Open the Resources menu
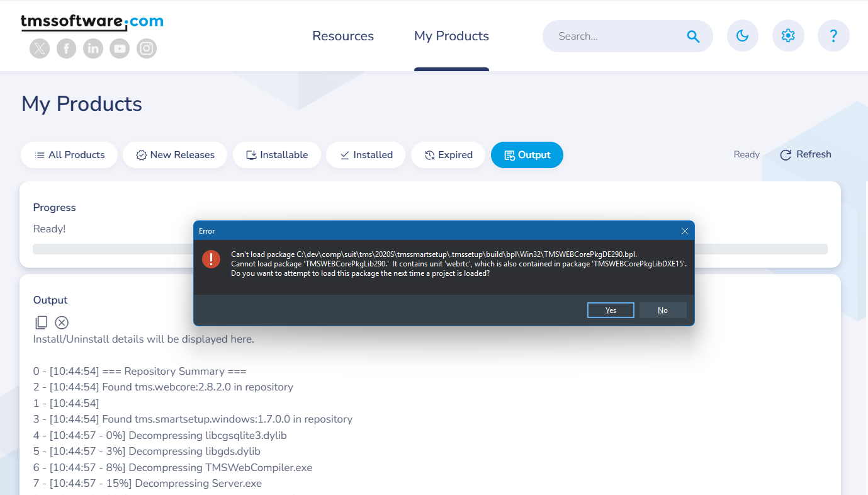 coord(343,36)
